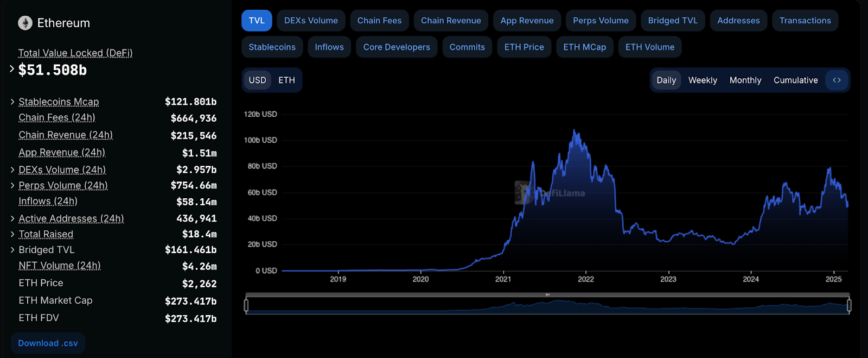Select the Weekly interval
868x358 pixels.
[x=703, y=80]
